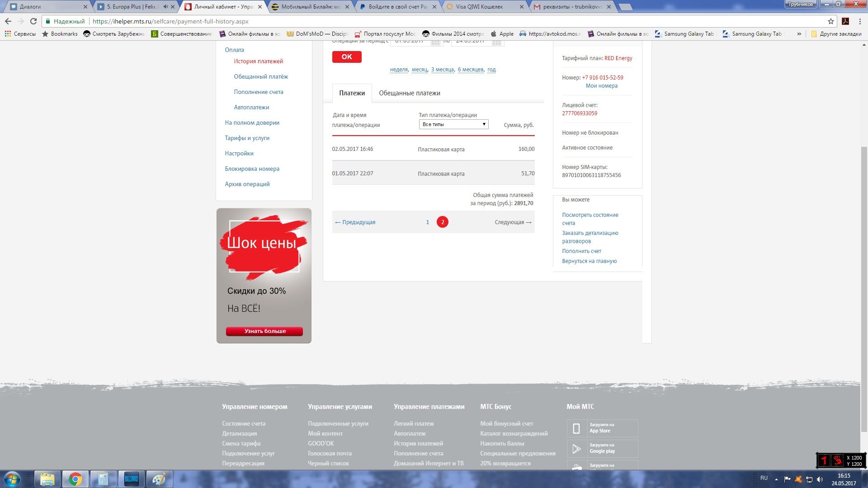Click the Google Play download icon in footer
The height and width of the screenshot is (488, 868).
(x=576, y=448)
